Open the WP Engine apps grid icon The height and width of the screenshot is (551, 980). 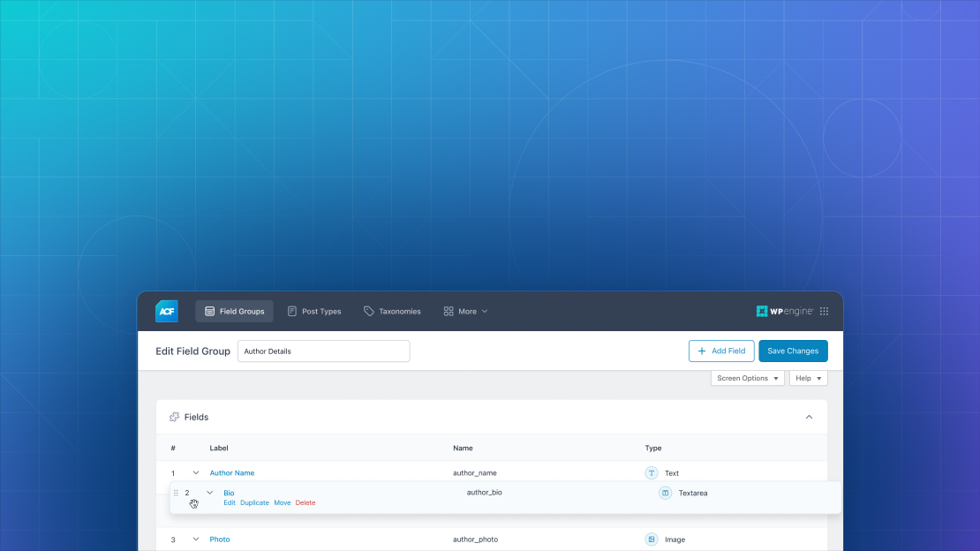(x=824, y=312)
